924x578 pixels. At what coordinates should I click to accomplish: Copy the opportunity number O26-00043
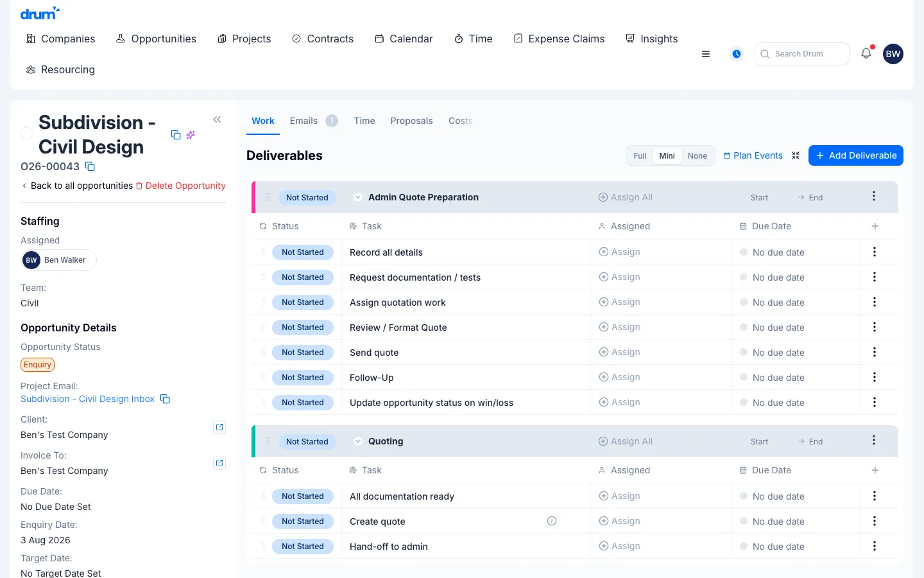point(90,167)
